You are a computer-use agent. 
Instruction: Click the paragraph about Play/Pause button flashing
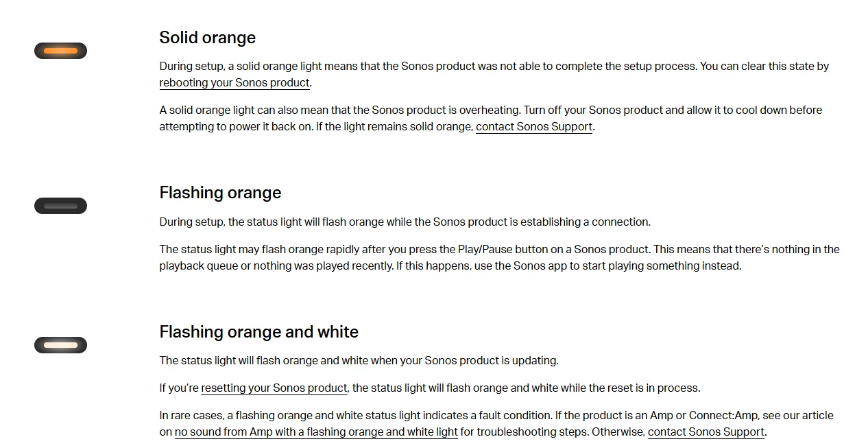coord(499,258)
